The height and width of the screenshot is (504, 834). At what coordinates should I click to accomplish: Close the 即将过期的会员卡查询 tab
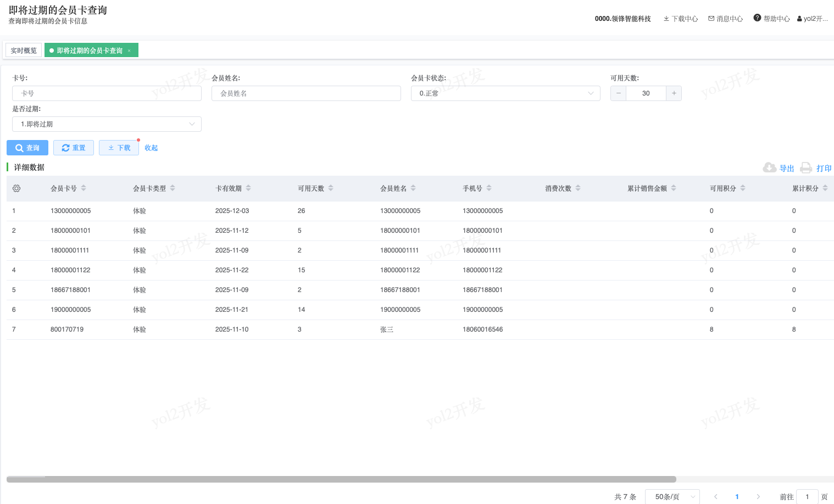click(129, 51)
